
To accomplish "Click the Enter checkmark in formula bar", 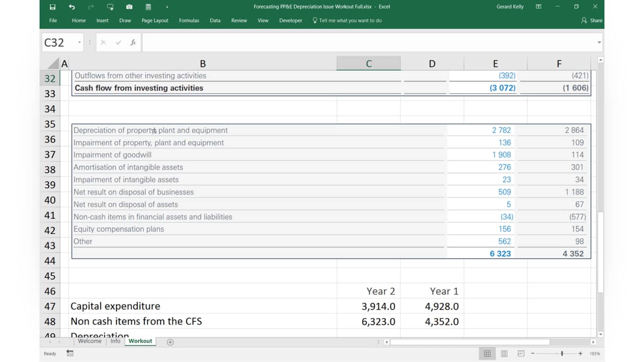I will click(x=118, y=42).
